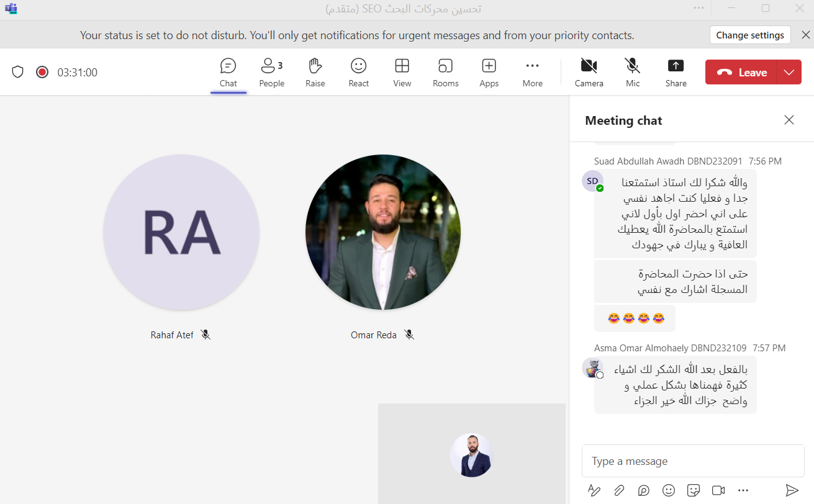814x504 pixels.
Task: Click Omar Reda's muted mic icon
Action: (409, 335)
